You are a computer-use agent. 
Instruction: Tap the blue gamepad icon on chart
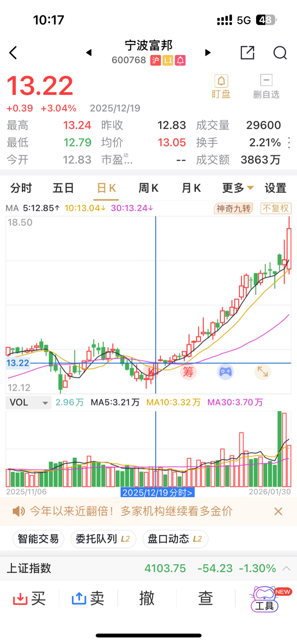coord(225,372)
